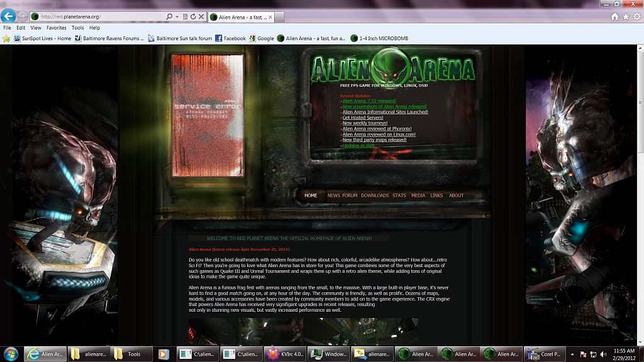Open 'Alien Arena Informational Sites Launched!' link
This screenshot has height=362, width=644.
click(386, 112)
